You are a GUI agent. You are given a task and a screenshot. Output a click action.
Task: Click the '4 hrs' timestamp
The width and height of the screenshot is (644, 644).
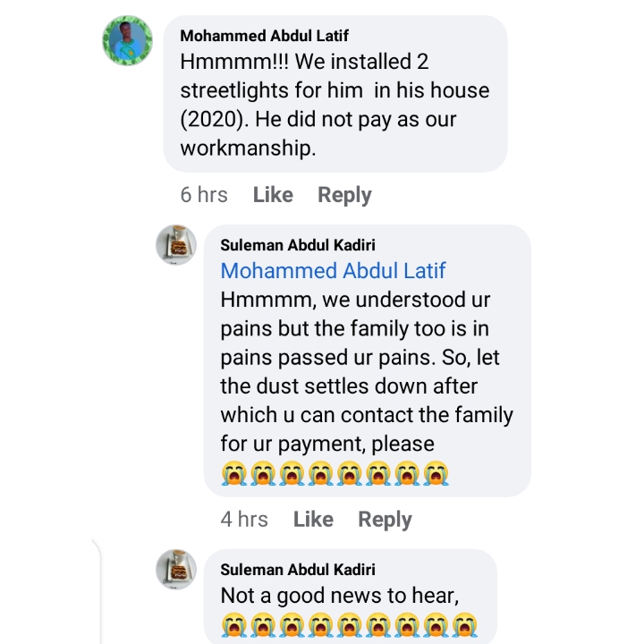pyautogui.click(x=244, y=519)
